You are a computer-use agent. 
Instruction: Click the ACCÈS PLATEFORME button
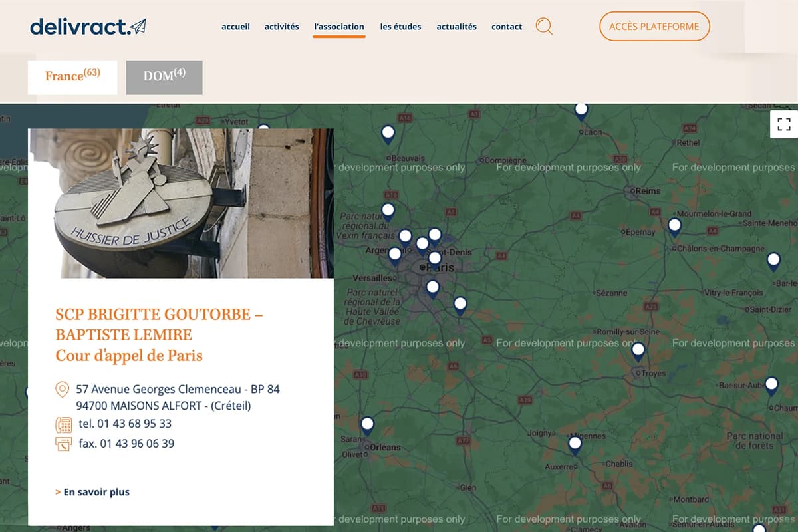[654, 27]
